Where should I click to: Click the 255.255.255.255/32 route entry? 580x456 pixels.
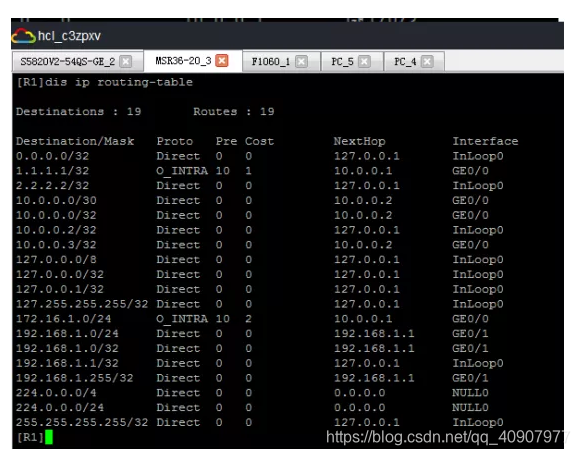tap(260, 422)
